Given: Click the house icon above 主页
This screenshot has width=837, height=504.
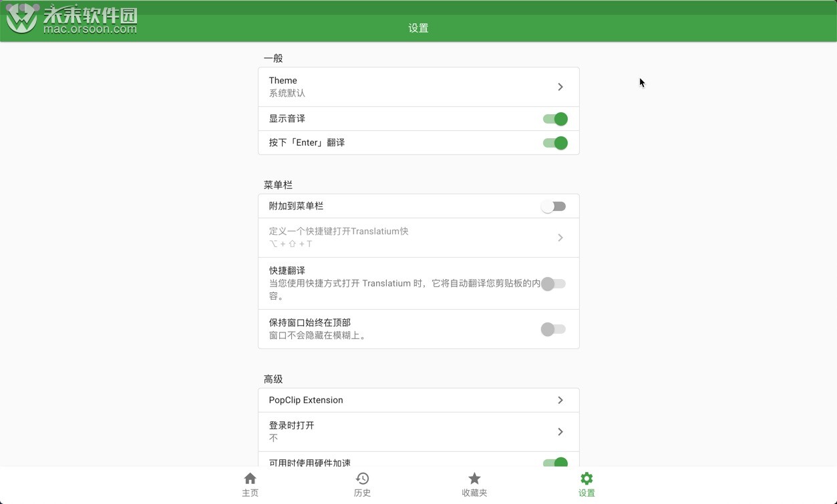Looking at the screenshot, I should [x=250, y=478].
